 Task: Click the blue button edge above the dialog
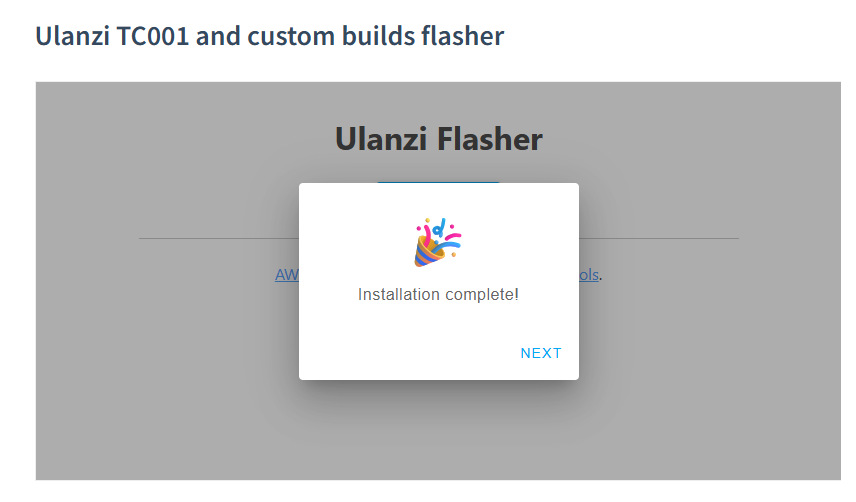pos(438,182)
